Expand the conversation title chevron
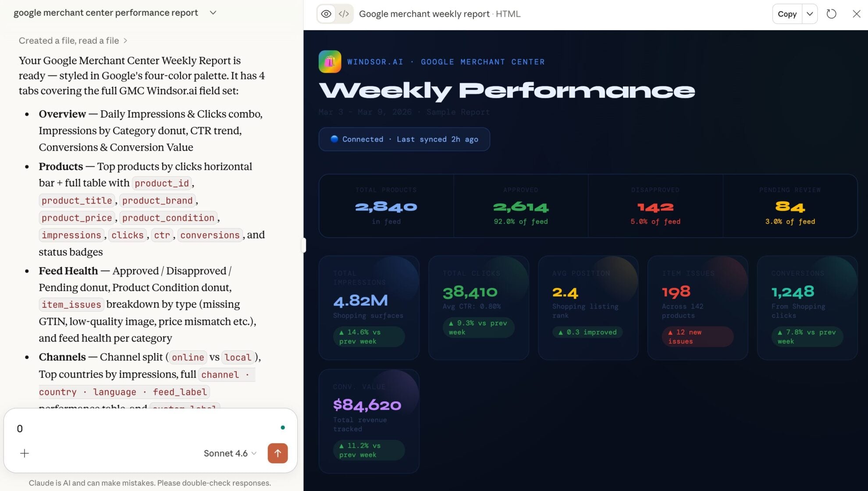 click(213, 13)
